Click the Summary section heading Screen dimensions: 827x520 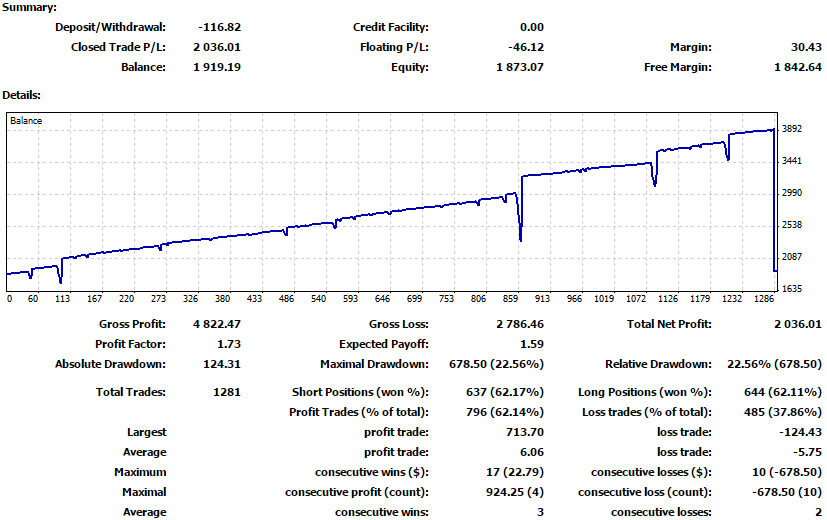[x=29, y=7]
